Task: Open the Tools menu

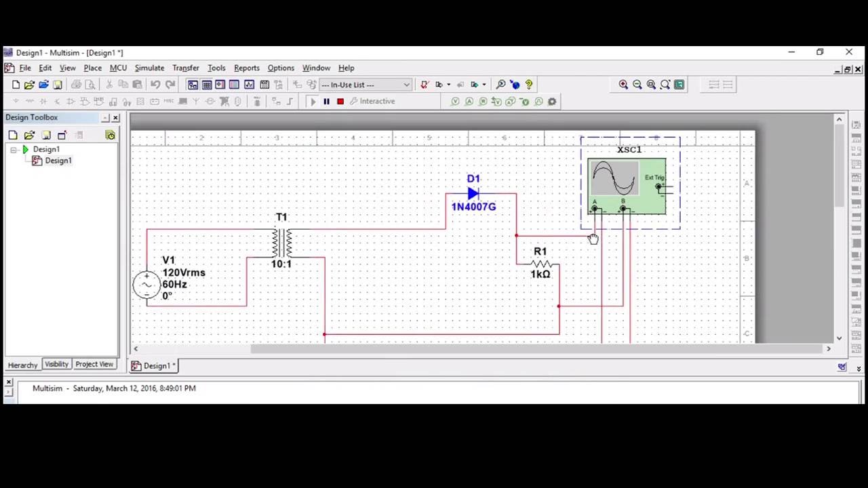Action: tap(216, 68)
